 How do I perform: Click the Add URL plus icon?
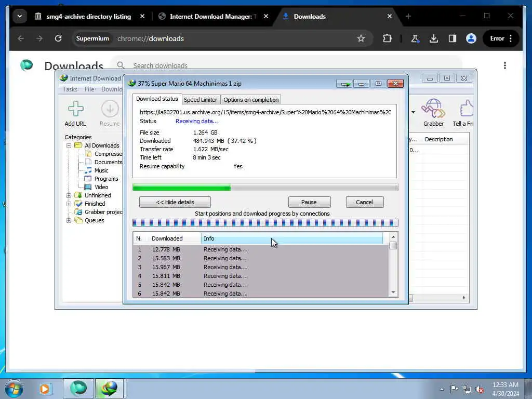click(75, 109)
